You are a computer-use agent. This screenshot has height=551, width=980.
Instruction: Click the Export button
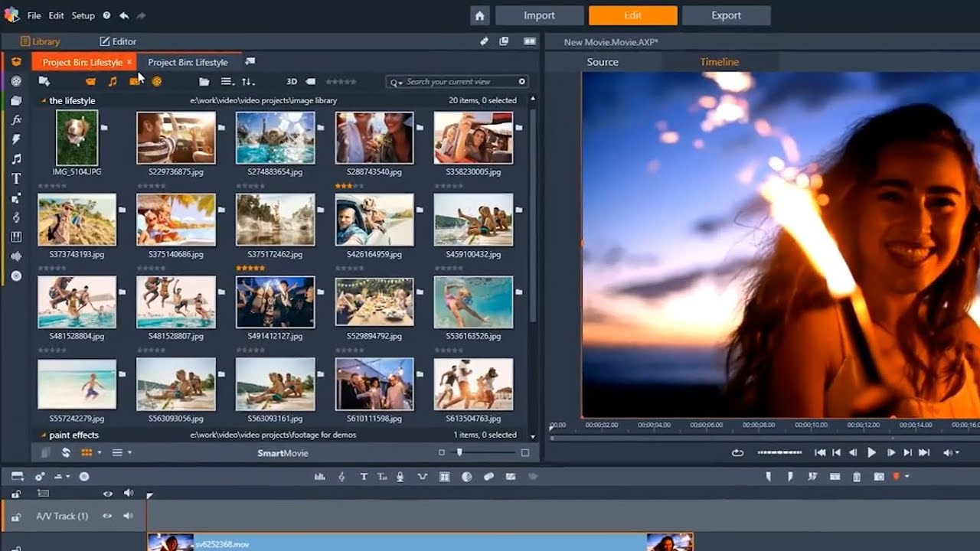click(x=726, y=15)
